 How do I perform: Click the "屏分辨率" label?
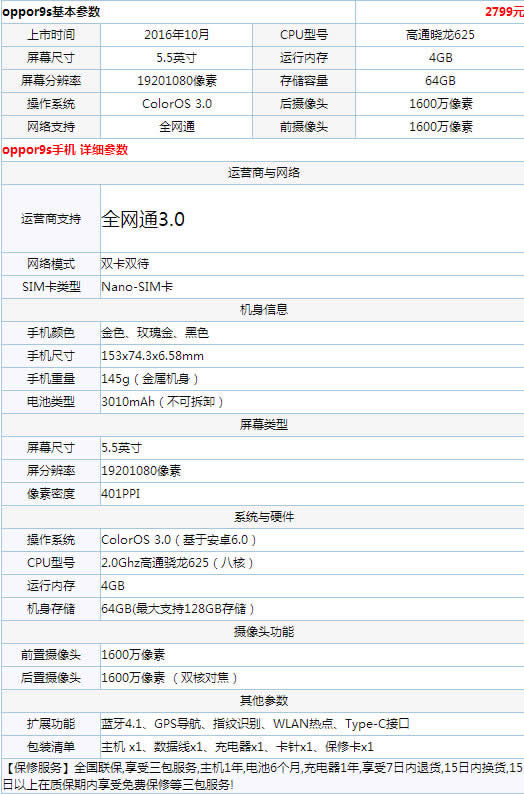tap(51, 471)
